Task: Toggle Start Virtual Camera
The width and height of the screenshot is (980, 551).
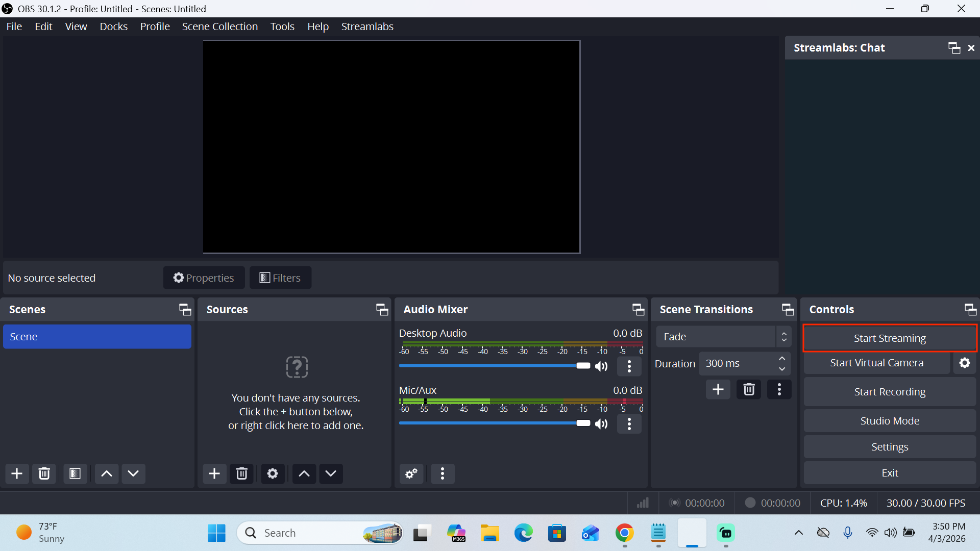Action: pyautogui.click(x=877, y=363)
